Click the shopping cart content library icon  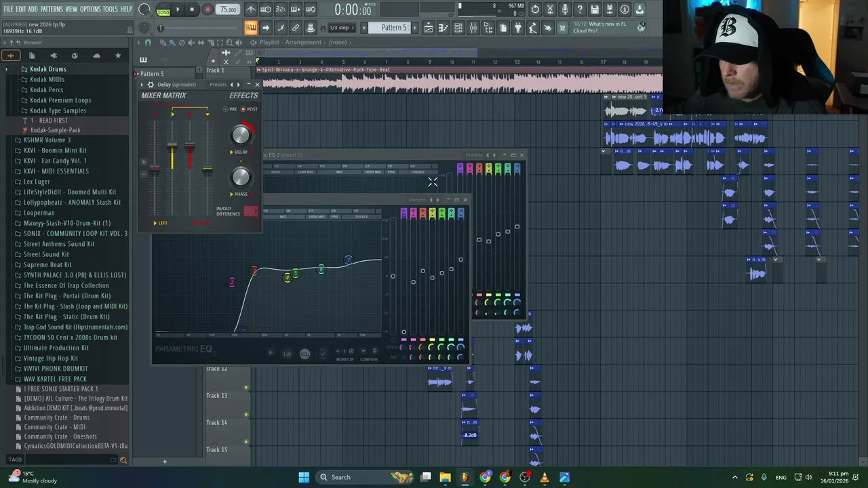561,28
